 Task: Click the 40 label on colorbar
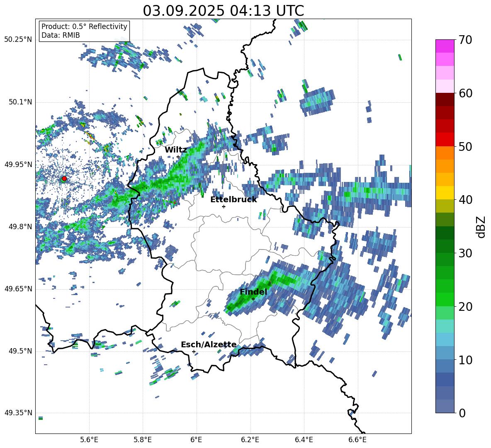click(x=466, y=200)
